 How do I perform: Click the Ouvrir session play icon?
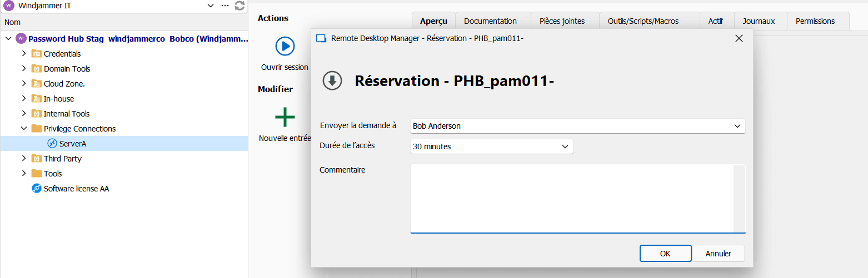click(285, 46)
